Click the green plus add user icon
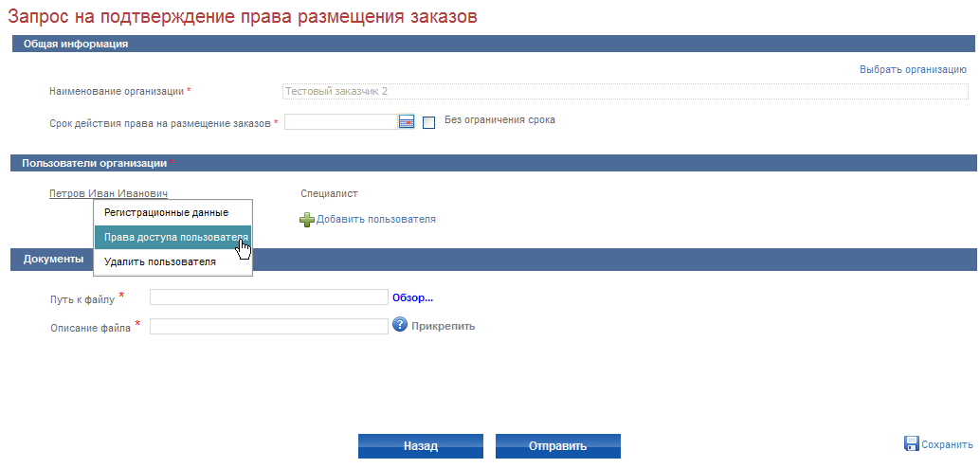 (x=307, y=220)
